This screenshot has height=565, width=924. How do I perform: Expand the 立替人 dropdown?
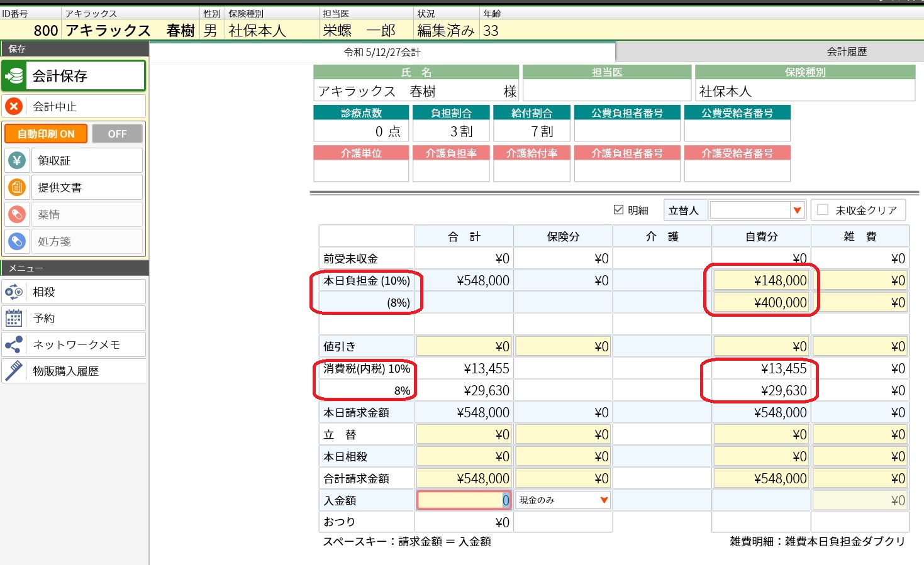(x=797, y=211)
